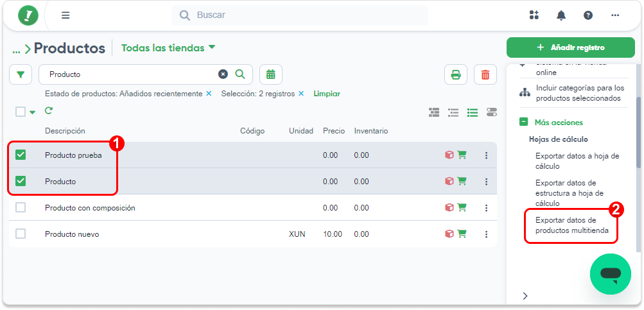This screenshot has width=644, height=310.
Task: Click the red trash delete icon
Action: coord(485,74)
